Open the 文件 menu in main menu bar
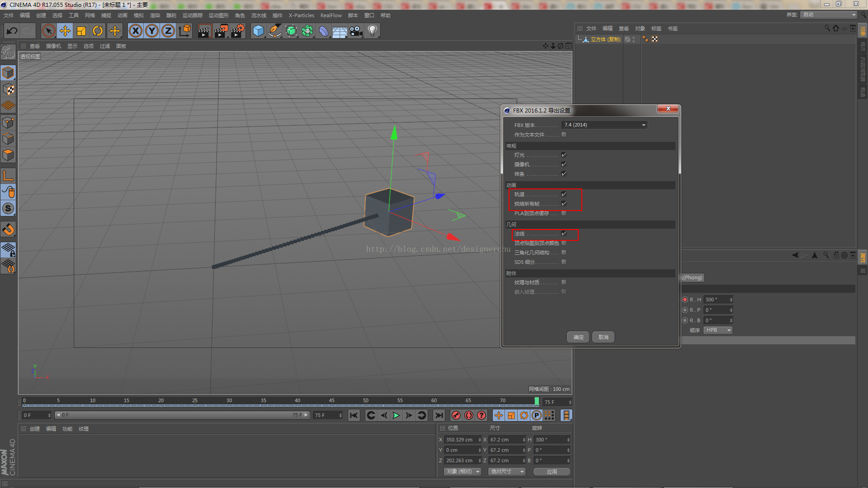Image resolution: width=868 pixels, height=488 pixels. click(x=9, y=15)
